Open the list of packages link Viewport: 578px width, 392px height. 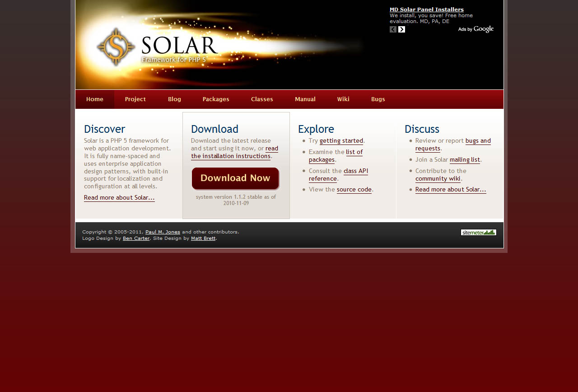(x=336, y=156)
